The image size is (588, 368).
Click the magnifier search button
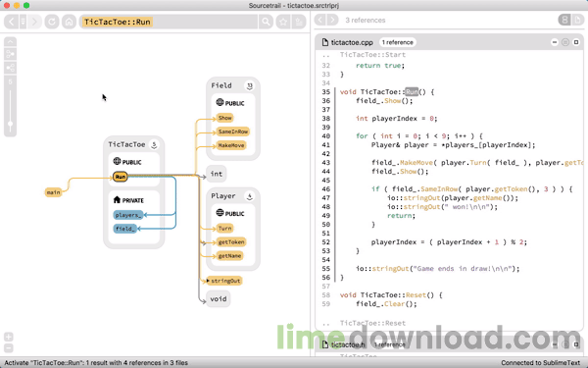[x=266, y=22]
